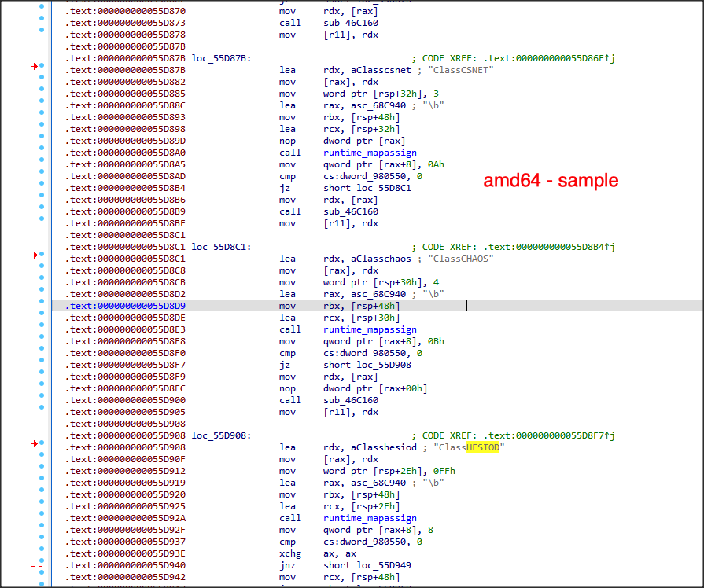This screenshot has width=704, height=588.
Task: Follow runtime_mapassign call at 55D8E3
Action: (370, 329)
